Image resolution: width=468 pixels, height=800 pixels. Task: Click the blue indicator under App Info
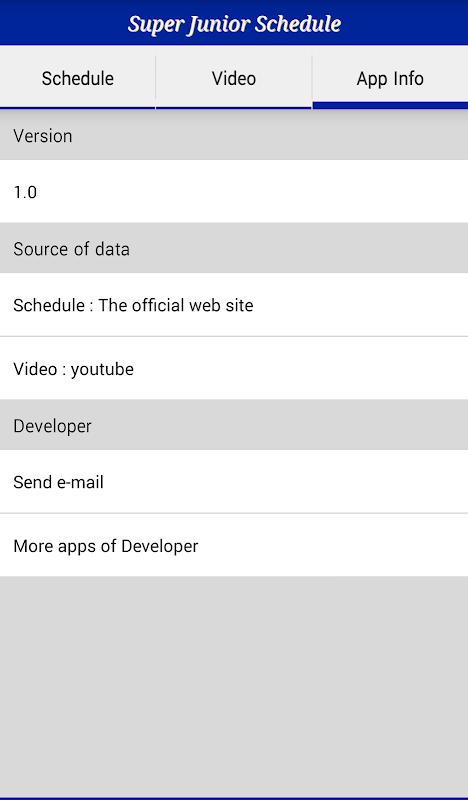(x=390, y=106)
